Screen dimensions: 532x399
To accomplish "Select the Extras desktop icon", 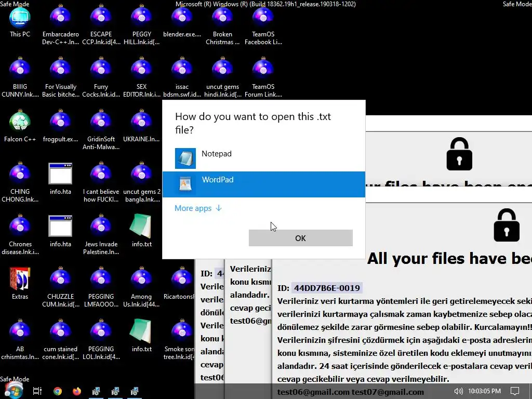I will [20, 284].
